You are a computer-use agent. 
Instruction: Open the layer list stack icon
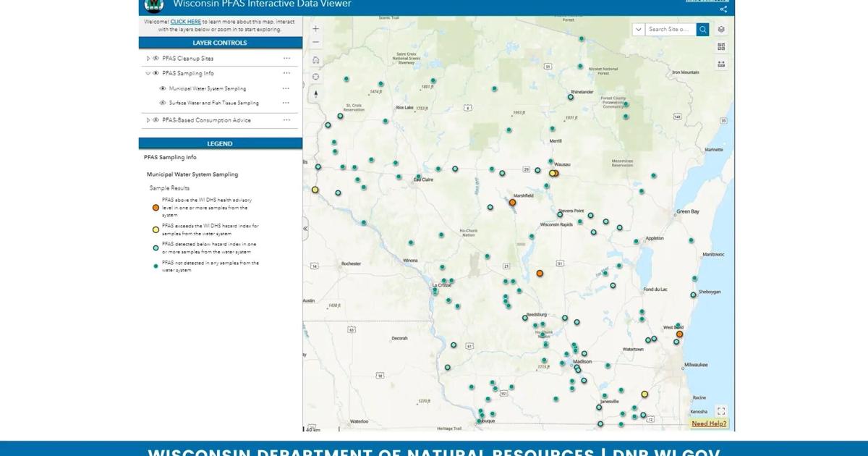click(x=721, y=30)
